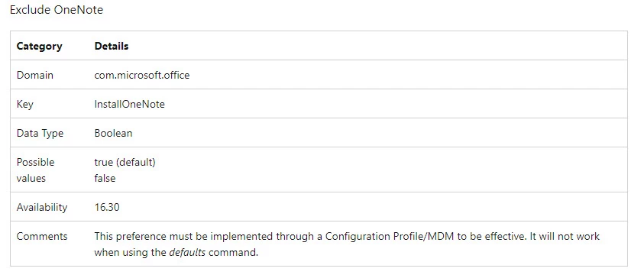The image size is (644, 278).
Task: Click com.microsoft.office domain value
Action: point(142,75)
